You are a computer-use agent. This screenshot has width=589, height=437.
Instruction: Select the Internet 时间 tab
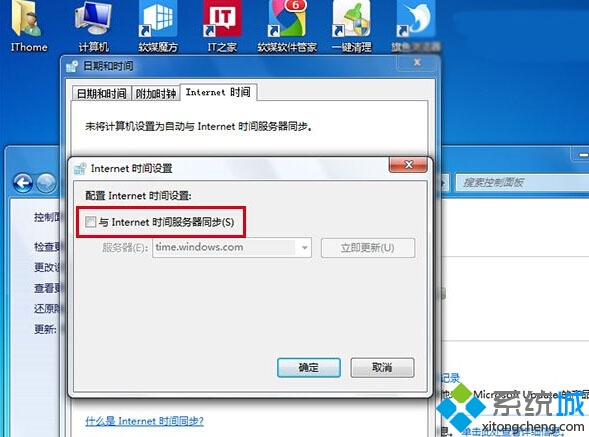coord(218,92)
